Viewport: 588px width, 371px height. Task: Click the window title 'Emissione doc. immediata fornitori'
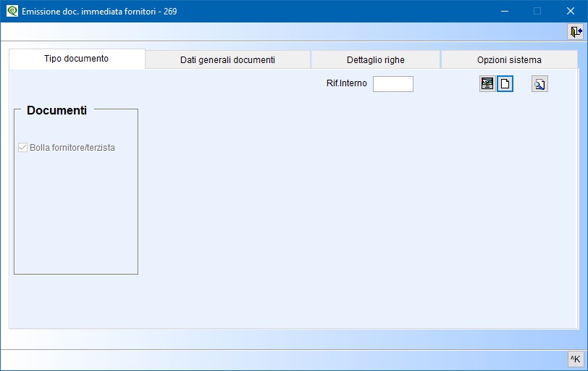click(99, 12)
